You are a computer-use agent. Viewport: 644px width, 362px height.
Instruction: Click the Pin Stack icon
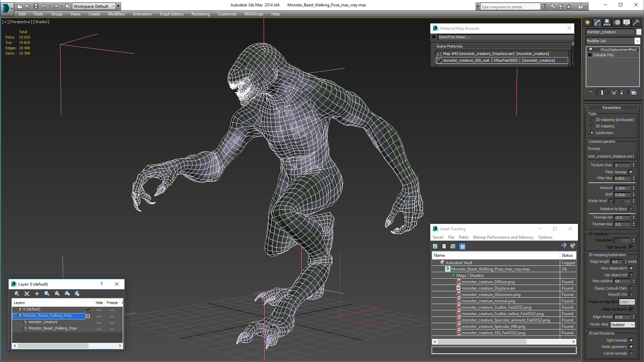pos(590,93)
